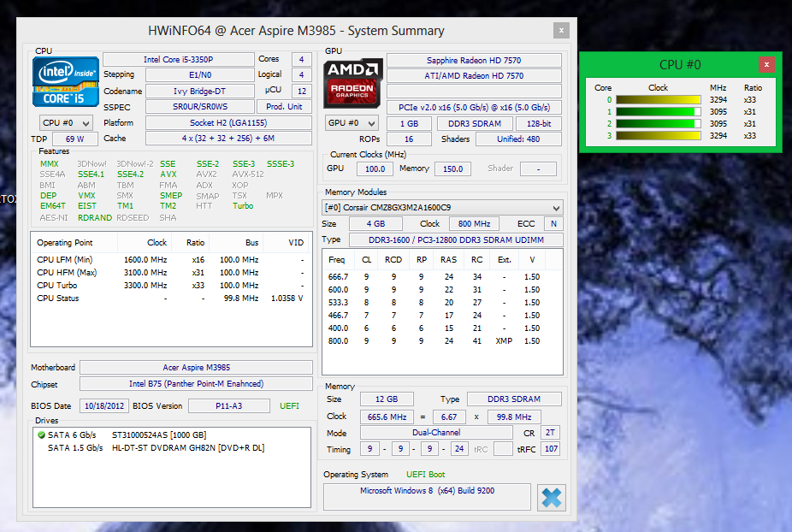Open the GPU #0 selector dropdown

(x=352, y=123)
